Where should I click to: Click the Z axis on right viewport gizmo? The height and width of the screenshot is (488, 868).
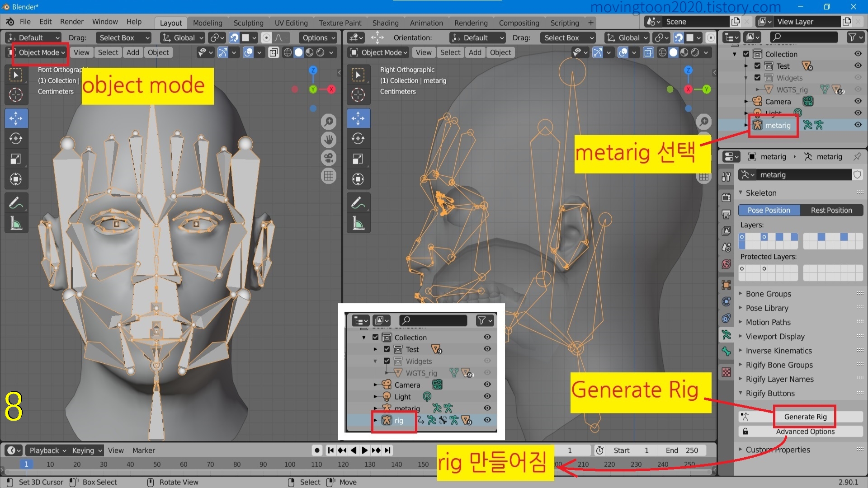(x=688, y=70)
